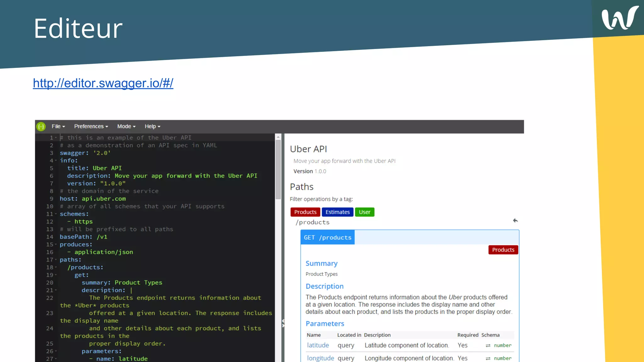The height and width of the screenshot is (362, 644).
Task: Click the pane splitter collapse handle
Action: [283, 323]
